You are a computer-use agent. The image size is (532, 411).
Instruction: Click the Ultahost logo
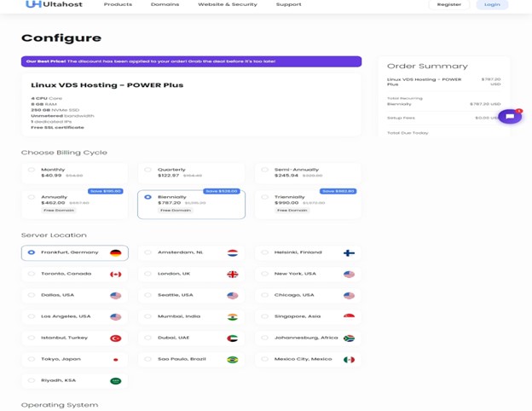[x=54, y=4]
